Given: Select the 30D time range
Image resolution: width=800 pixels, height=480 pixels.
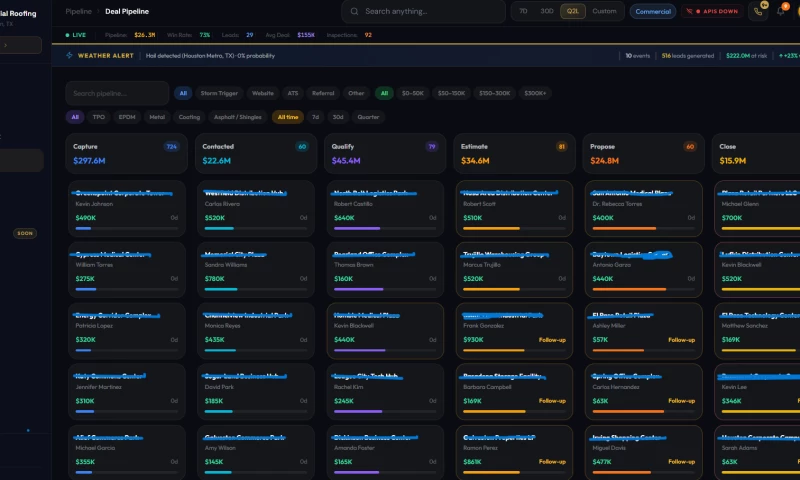Looking at the screenshot, I should 546,11.
